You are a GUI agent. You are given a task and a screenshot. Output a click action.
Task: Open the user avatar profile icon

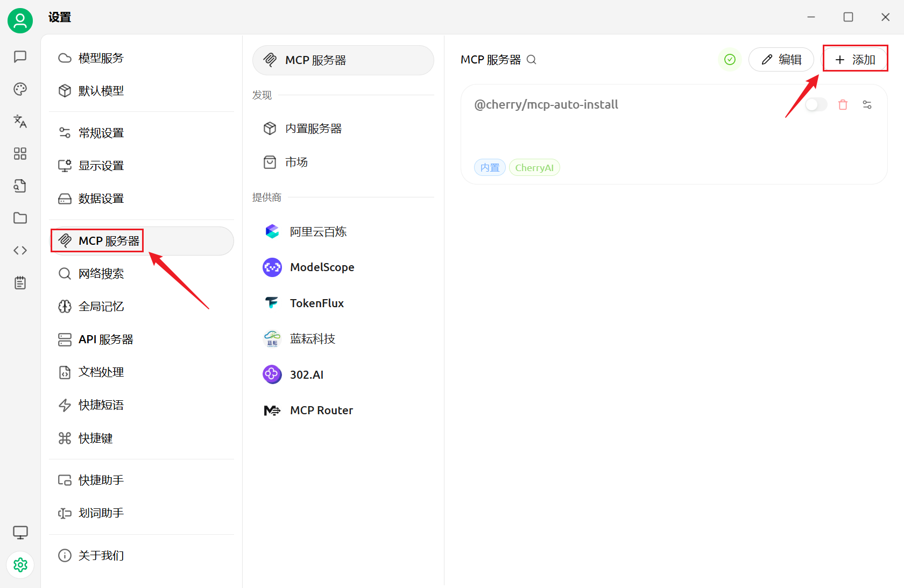coord(20,20)
